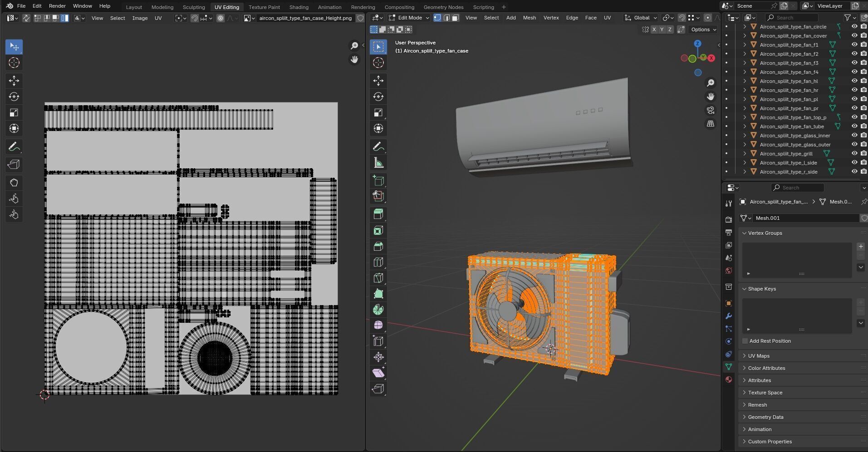Hide Aircon_spliit_type_fan_f1 in viewport

pos(854,45)
